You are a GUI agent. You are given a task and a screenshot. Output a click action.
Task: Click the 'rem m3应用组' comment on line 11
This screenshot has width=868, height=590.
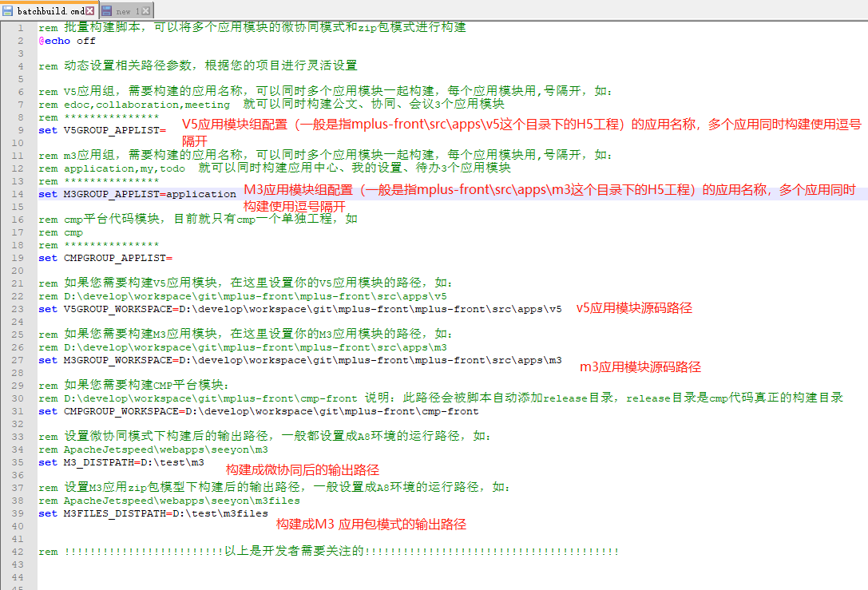click(326, 156)
